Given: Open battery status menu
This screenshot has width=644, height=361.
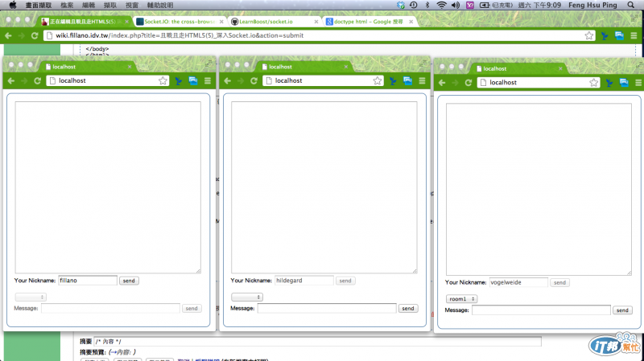Looking at the screenshot, I should coord(485,5).
